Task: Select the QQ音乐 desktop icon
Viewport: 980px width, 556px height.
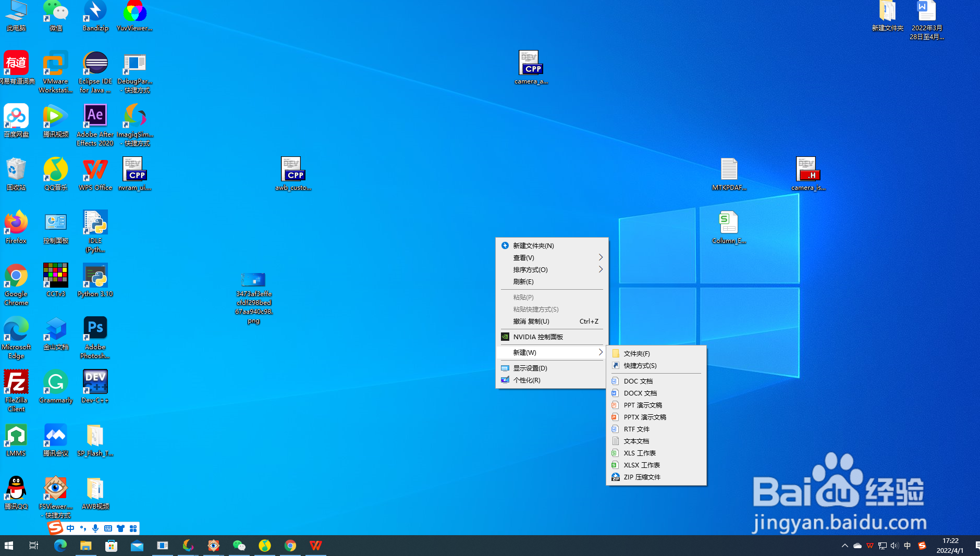Action: coord(56,174)
